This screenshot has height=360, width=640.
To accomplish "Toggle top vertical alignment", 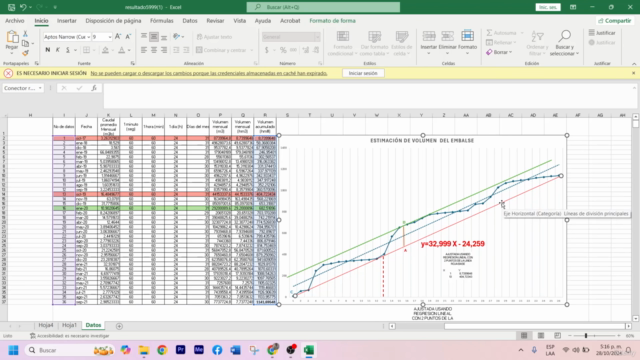I will 144,37.
